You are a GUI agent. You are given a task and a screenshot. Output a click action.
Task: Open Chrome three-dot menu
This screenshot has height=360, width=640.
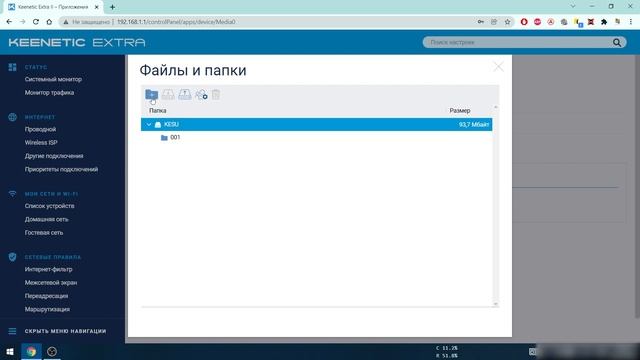click(x=631, y=22)
